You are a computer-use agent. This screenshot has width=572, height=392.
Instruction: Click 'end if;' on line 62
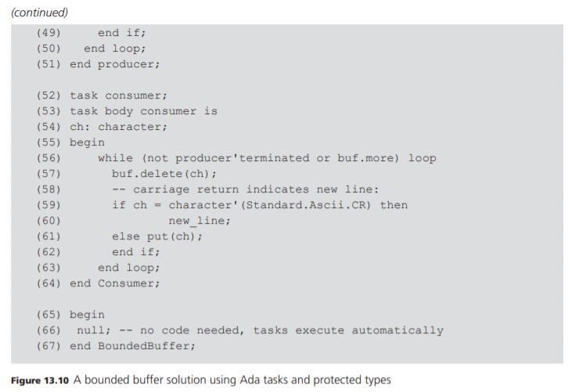coord(135,252)
